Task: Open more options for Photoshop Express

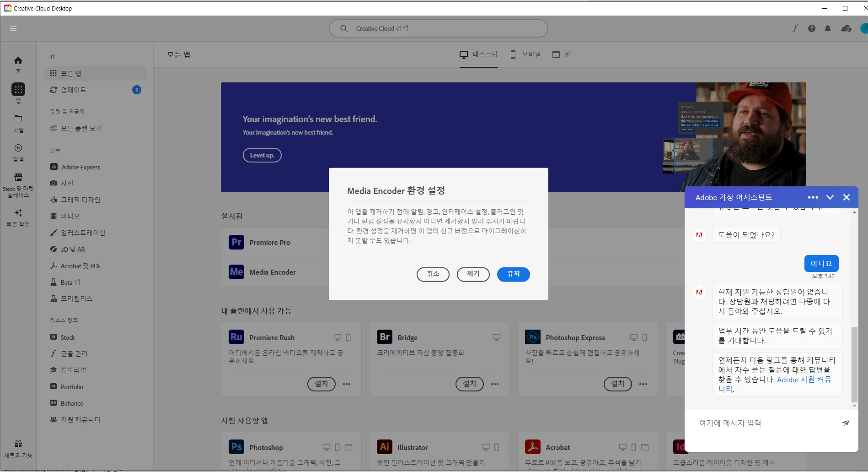Action: (643, 384)
